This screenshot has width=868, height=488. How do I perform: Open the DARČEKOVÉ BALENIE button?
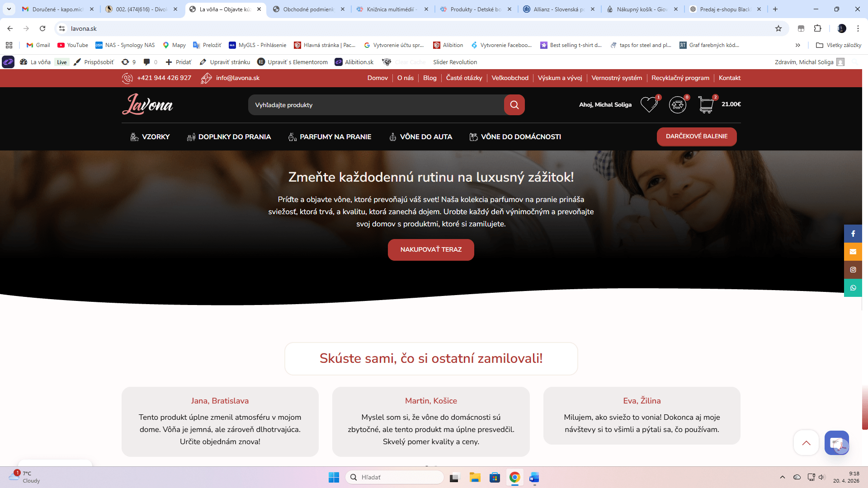696,136
